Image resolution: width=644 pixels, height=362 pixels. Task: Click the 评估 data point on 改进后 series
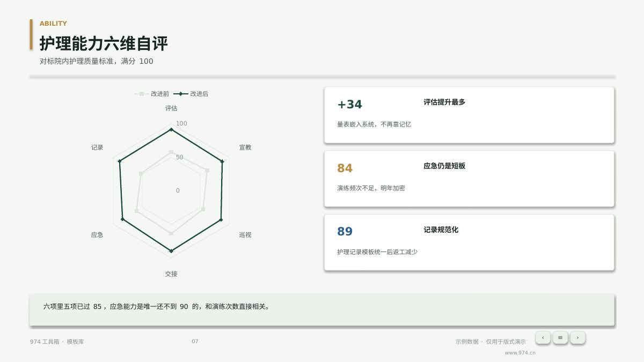pyautogui.click(x=171, y=130)
